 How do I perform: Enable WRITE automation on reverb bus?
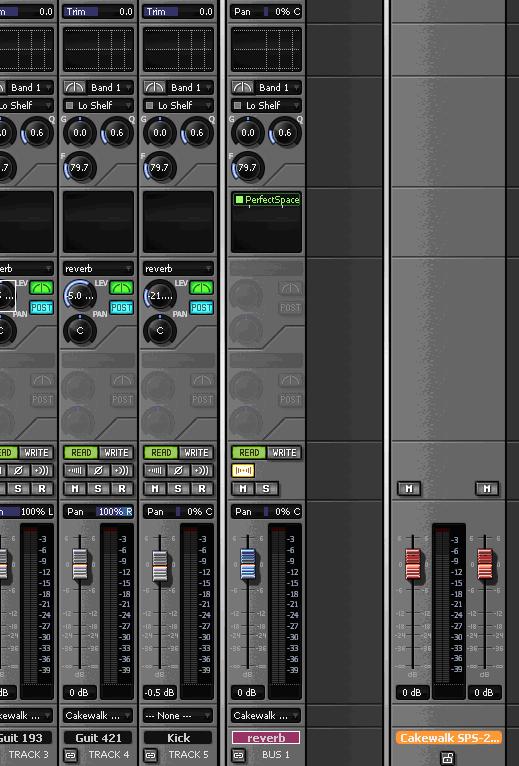coord(284,453)
